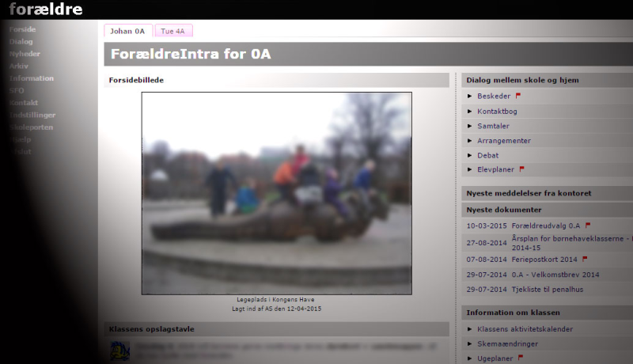Click the Kongens Have playground photo
Image resolution: width=633 pixels, height=364 pixels.
pyautogui.click(x=277, y=193)
